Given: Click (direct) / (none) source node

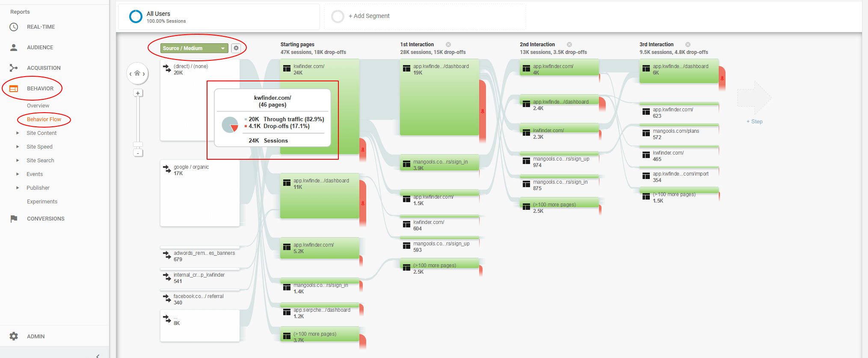Looking at the screenshot, I should click(200, 100).
